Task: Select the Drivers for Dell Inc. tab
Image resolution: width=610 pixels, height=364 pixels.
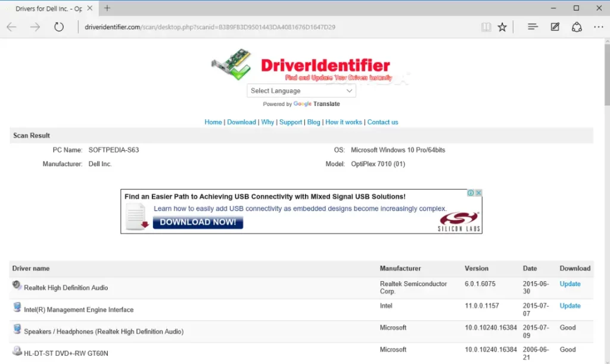Action: pos(49,8)
